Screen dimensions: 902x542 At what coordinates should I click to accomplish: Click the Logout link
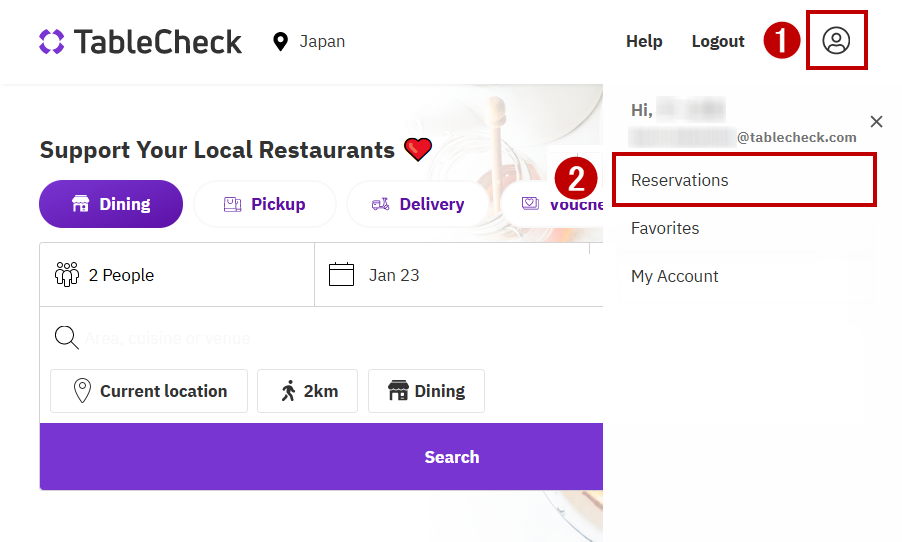click(x=718, y=41)
